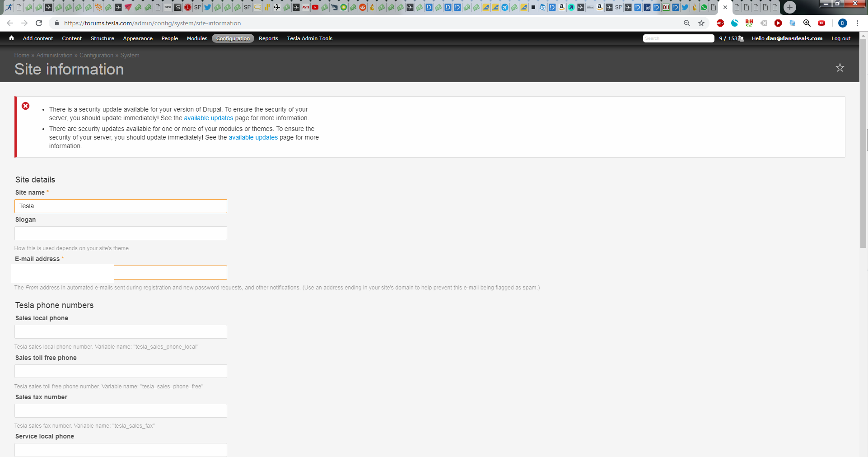Click the Home breadcrumb link
The height and width of the screenshot is (457, 868).
click(x=22, y=55)
